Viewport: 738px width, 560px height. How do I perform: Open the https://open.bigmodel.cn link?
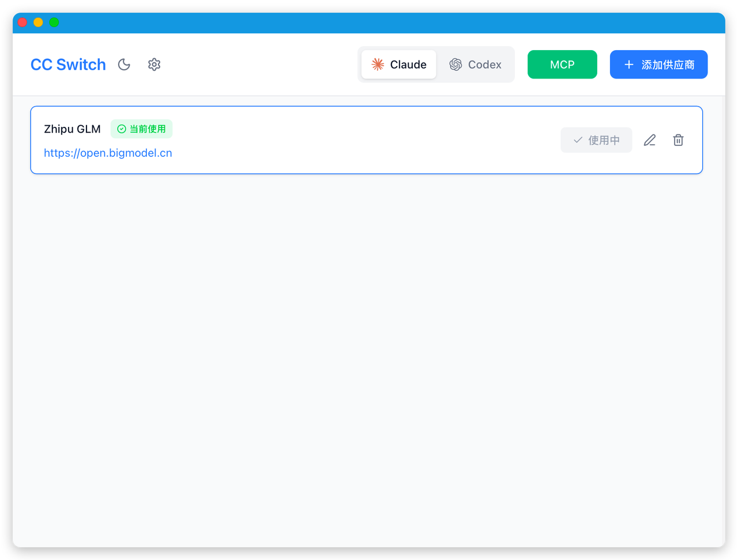pyautogui.click(x=108, y=153)
